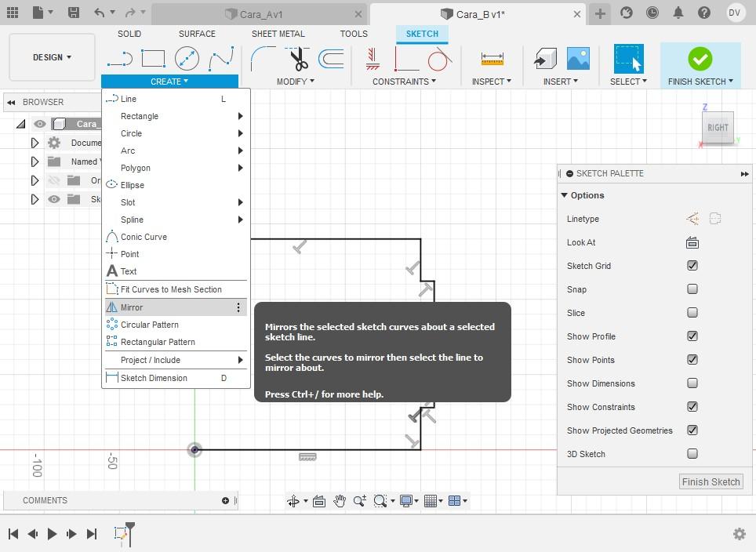Enable the Slice checkbox
This screenshot has width=756, height=552.
(x=692, y=313)
